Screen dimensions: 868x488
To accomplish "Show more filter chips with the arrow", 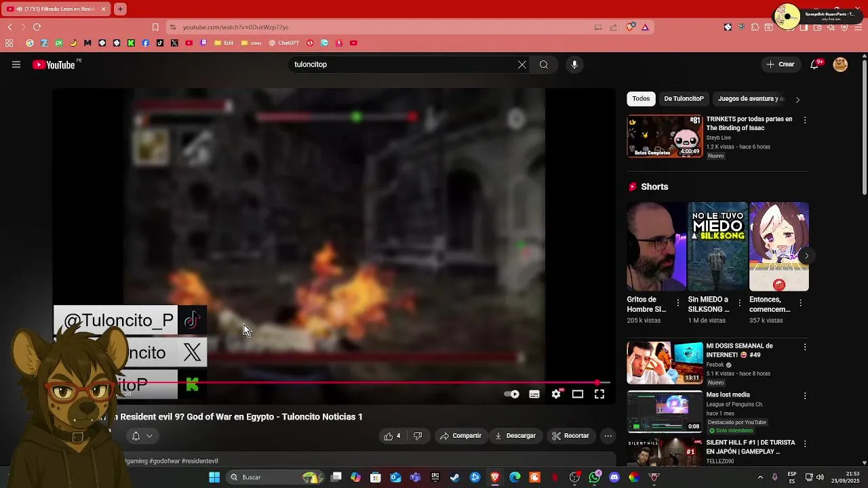I will tap(797, 100).
